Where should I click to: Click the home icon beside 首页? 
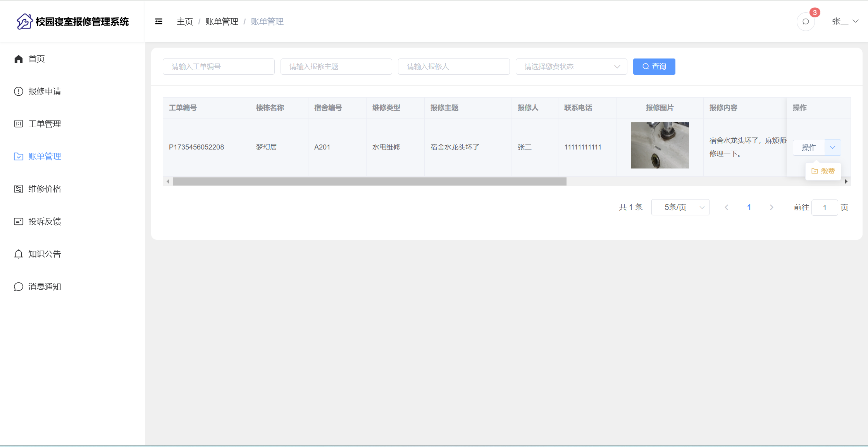click(19, 59)
